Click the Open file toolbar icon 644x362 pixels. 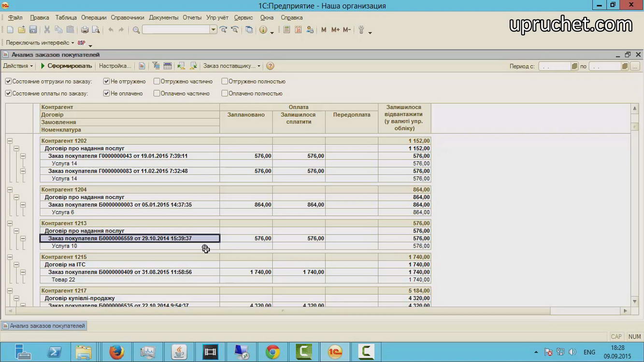point(22,30)
